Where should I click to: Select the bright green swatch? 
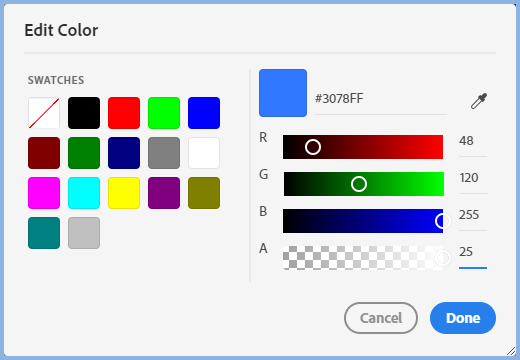(x=164, y=113)
